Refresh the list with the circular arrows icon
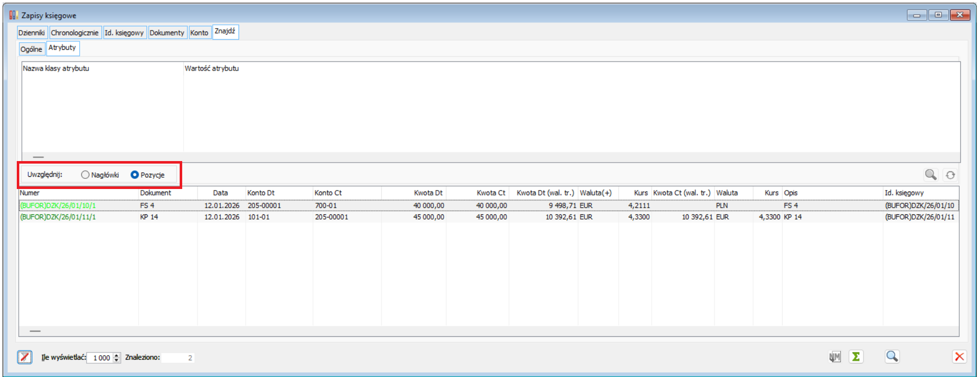 click(950, 175)
